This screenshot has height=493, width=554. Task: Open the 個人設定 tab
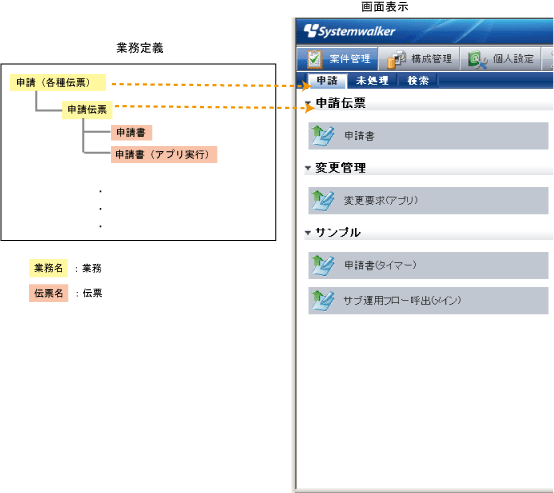pyautogui.click(x=500, y=59)
